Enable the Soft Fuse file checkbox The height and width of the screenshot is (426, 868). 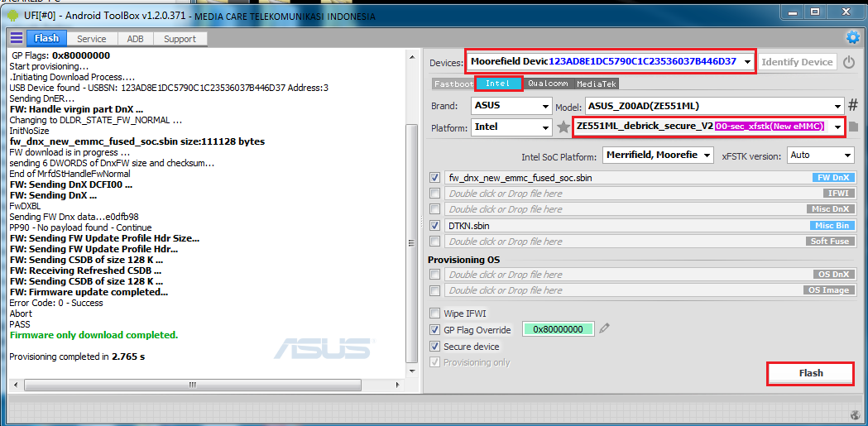pos(435,242)
